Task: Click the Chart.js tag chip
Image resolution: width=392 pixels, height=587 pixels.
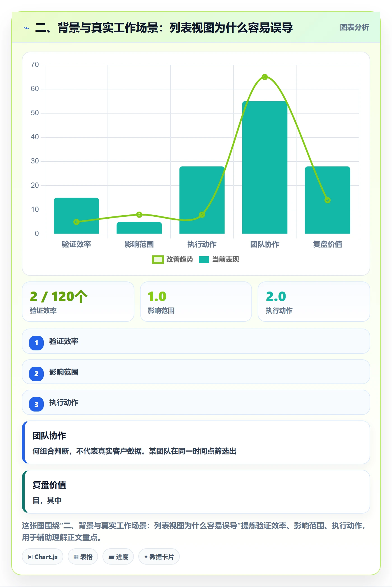Action: (x=43, y=557)
